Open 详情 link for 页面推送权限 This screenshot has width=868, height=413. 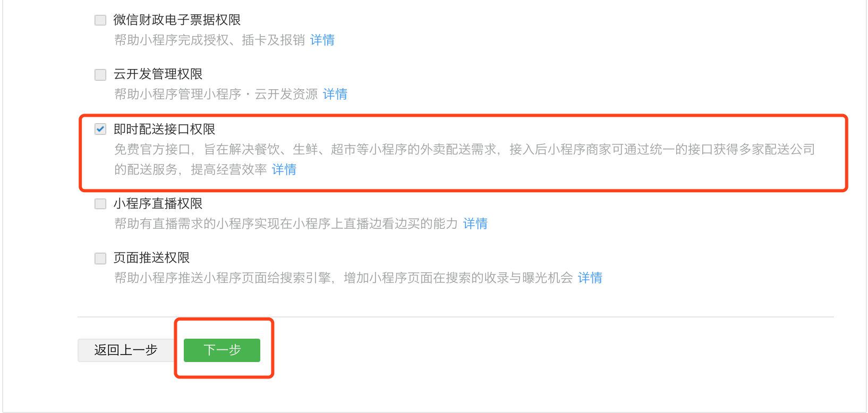(590, 278)
